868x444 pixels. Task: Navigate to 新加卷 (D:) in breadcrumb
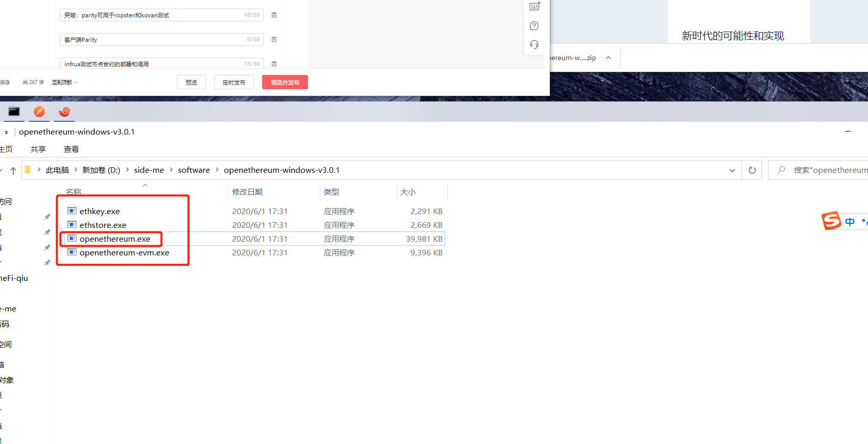tap(101, 170)
